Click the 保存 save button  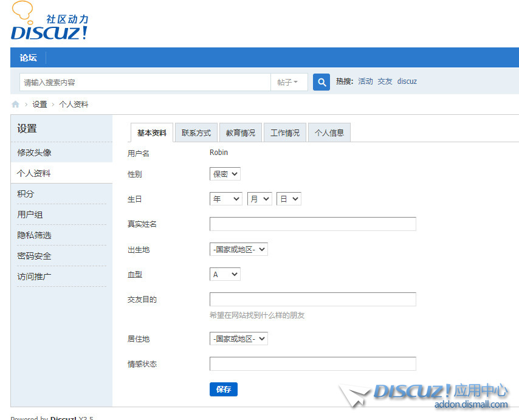223,389
